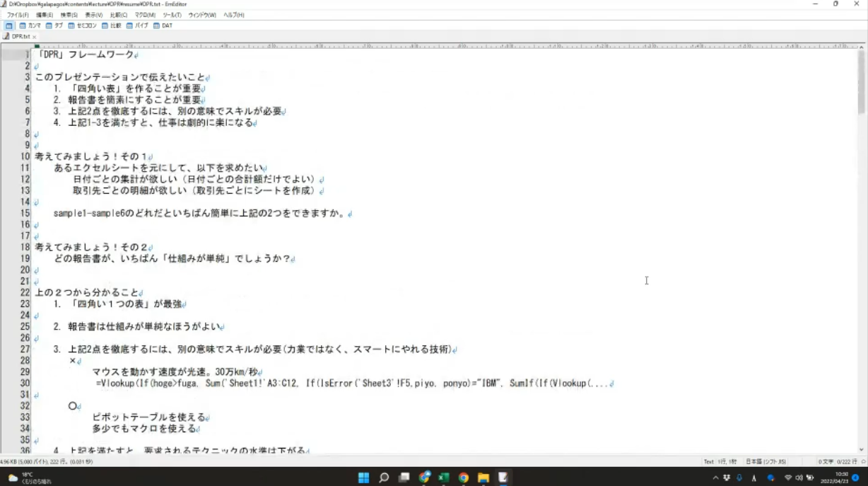The width and height of the screenshot is (868, 486).
Task: Switch to カンマ (comma) CSV mode
Action: click(x=30, y=25)
